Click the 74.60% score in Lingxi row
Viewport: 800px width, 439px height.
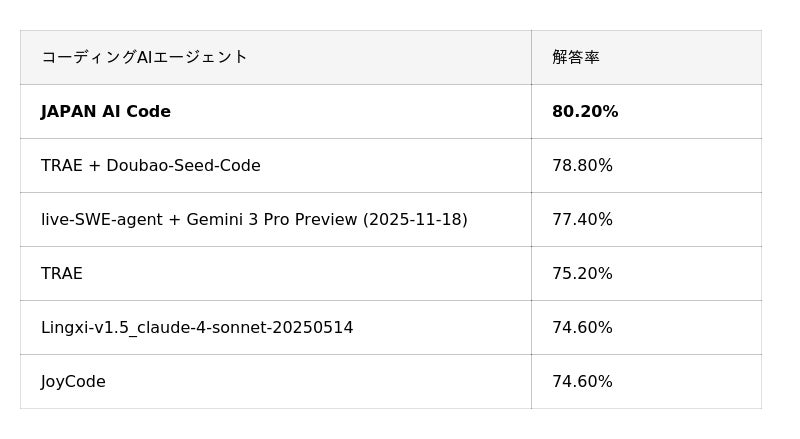[582, 328]
